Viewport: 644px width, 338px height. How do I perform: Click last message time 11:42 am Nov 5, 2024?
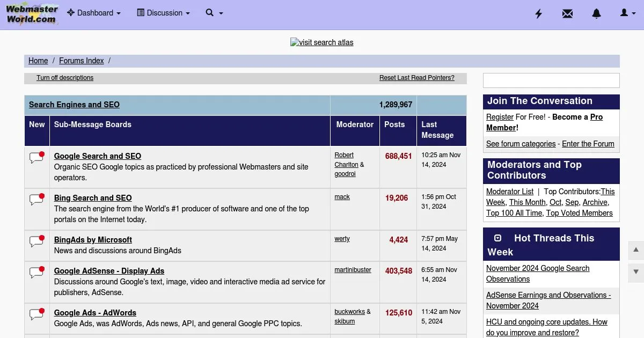(441, 317)
